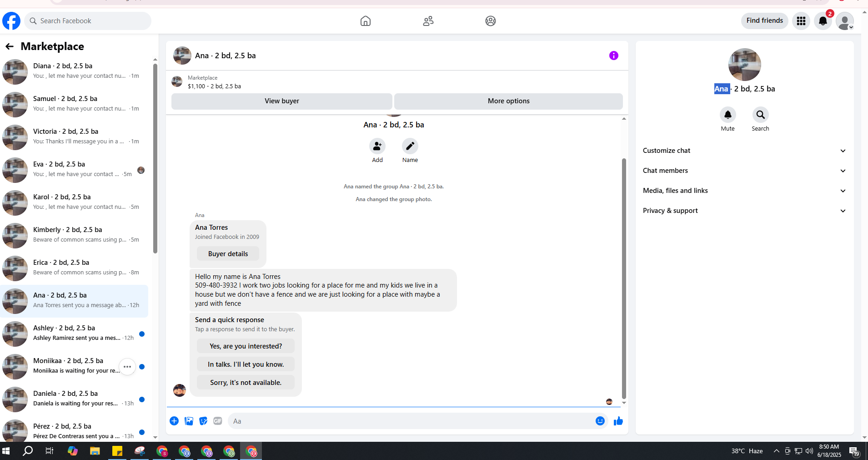868x460 pixels.
Task: Open Eva 2 bd, 2.5 ba conversation
Action: [x=75, y=170]
